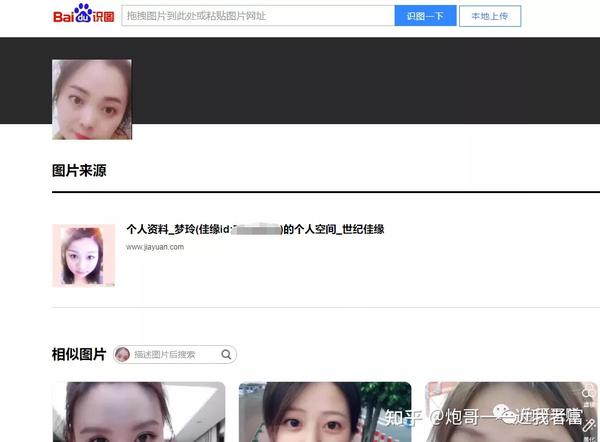
Task: Focus the image URL paste input field
Action: tap(258, 16)
